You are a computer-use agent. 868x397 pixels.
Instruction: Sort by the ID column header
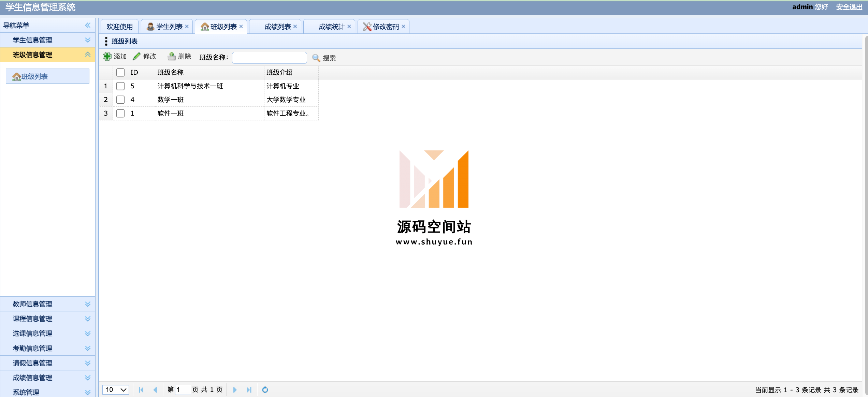[142, 72]
